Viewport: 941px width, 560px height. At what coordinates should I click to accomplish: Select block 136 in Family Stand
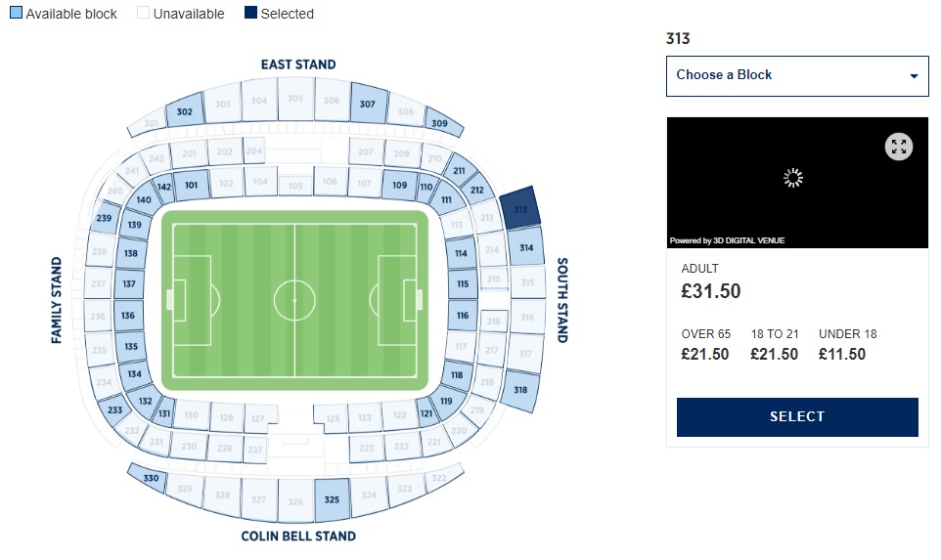click(128, 316)
